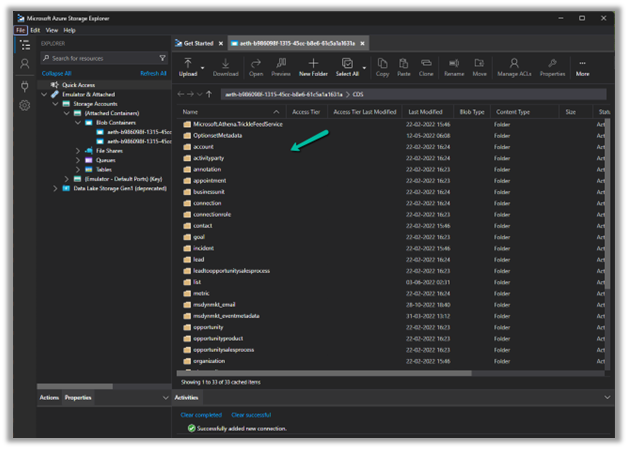This screenshot has width=628, height=449.
Task: Open the Settings gear in sidebar
Action: click(25, 105)
